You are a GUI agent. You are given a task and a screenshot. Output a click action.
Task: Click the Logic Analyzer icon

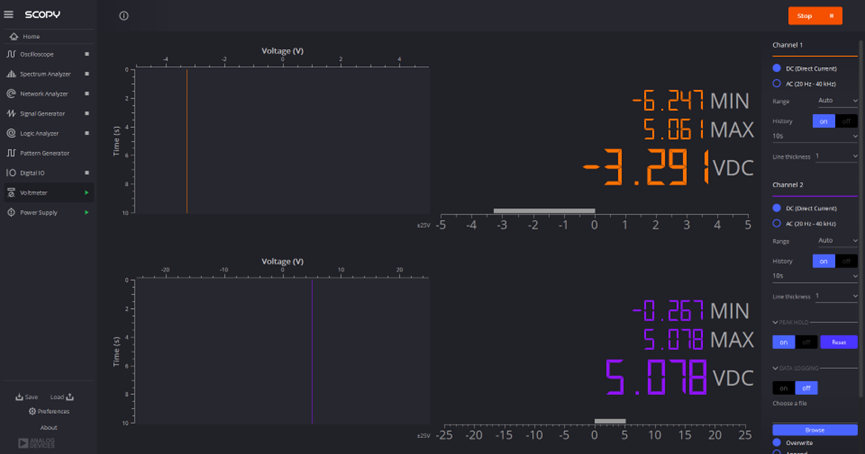click(x=11, y=133)
